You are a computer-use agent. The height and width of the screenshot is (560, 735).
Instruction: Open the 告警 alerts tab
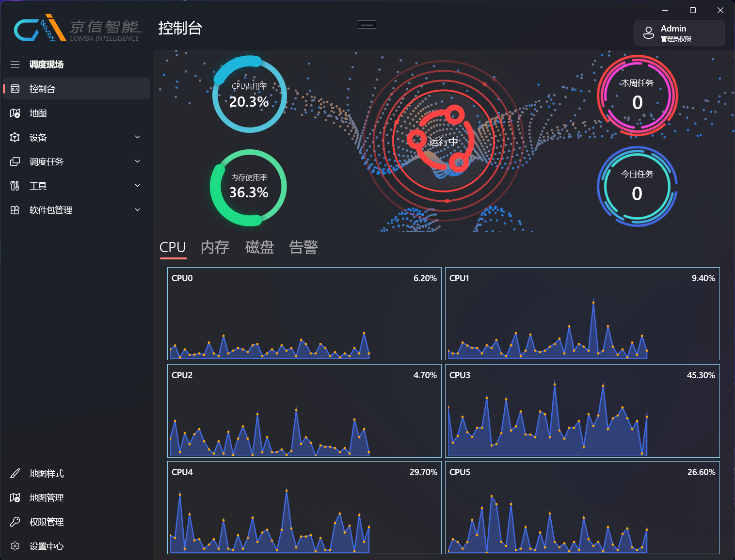tap(304, 247)
